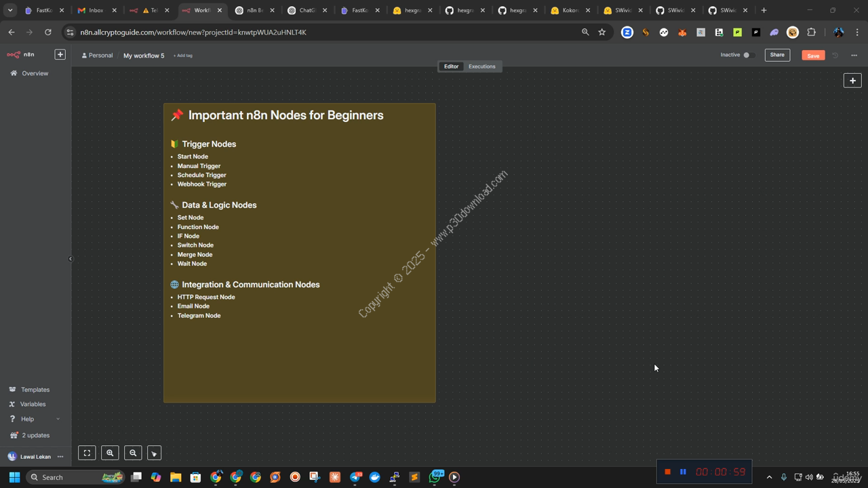Open the MetaMask fox extension

point(682,32)
